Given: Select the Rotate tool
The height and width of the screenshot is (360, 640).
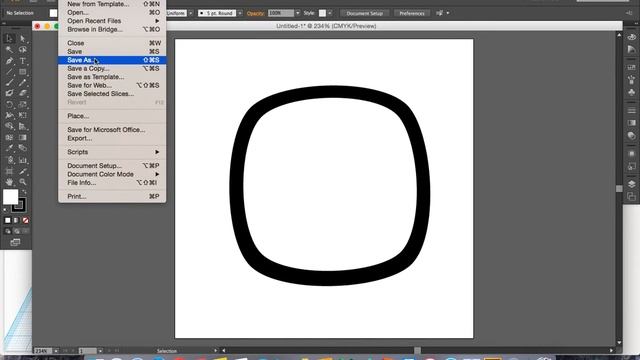Looking at the screenshot, I should coord(9,104).
